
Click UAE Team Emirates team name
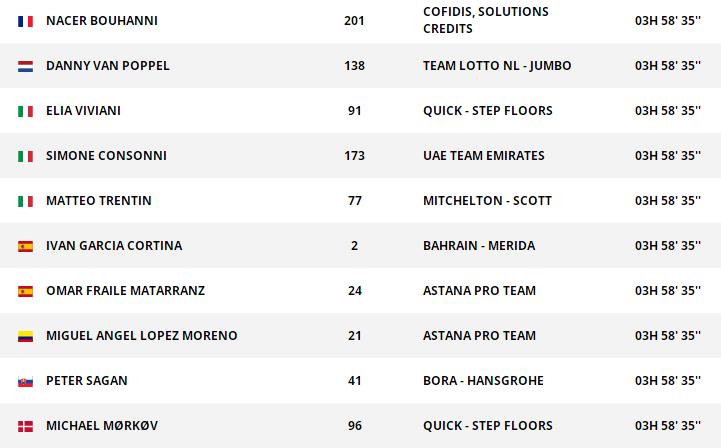pos(483,156)
